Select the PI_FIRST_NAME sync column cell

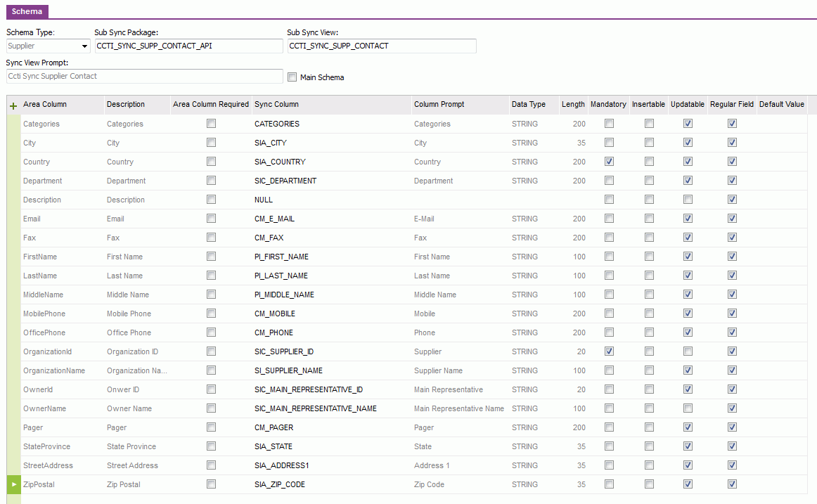(281, 257)
